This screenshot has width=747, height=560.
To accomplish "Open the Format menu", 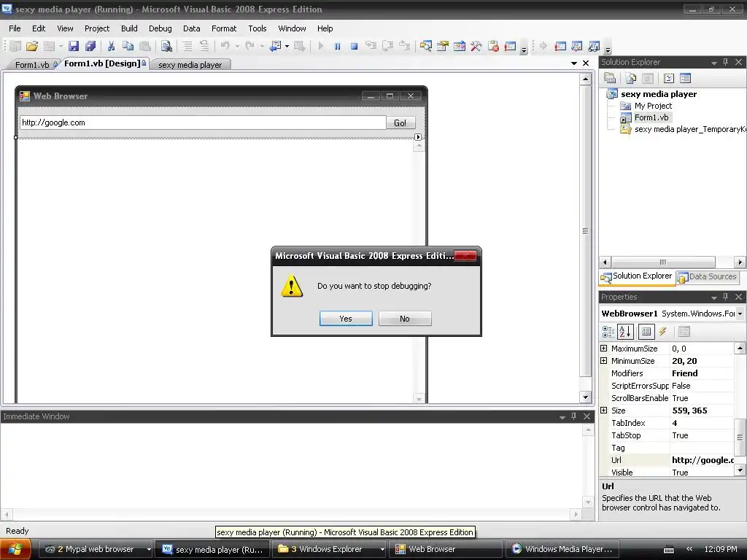I will [x=224, y=28].
